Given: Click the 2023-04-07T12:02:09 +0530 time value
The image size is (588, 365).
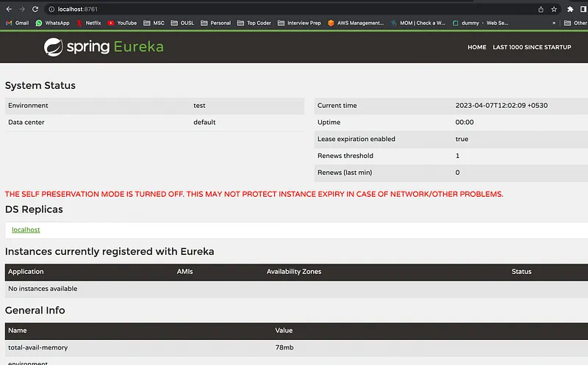Looking at the screenshot, I should [501, 106].
